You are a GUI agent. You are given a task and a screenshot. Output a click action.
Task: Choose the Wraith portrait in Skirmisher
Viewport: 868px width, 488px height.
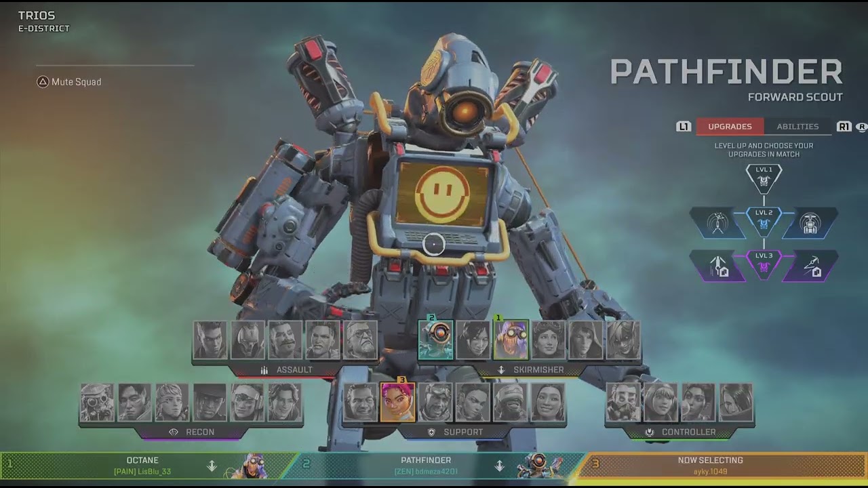[473, 340]
